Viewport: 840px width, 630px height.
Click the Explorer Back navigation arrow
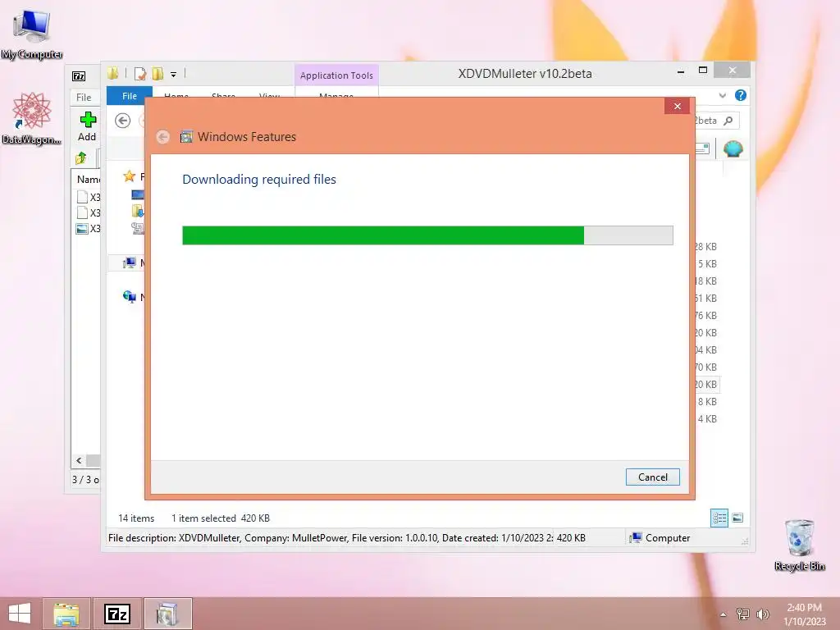123,121
